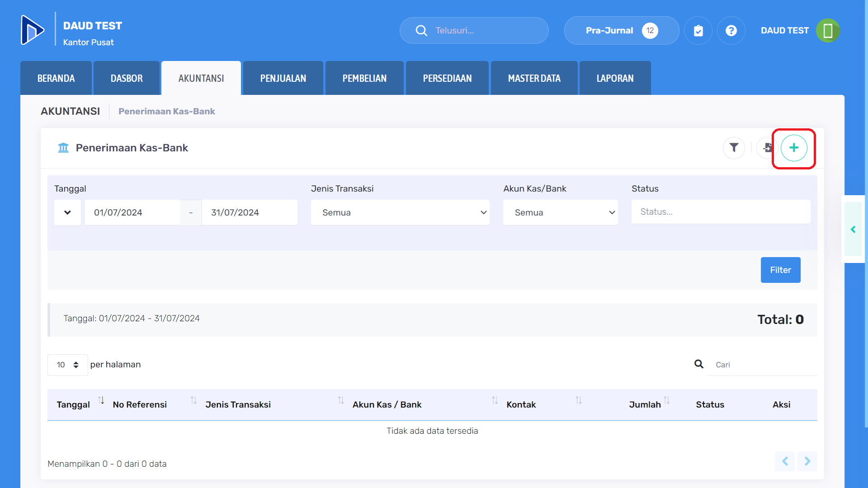Click the Menampilkan 0 - 0 dari 0 data text

pos(107,464)
